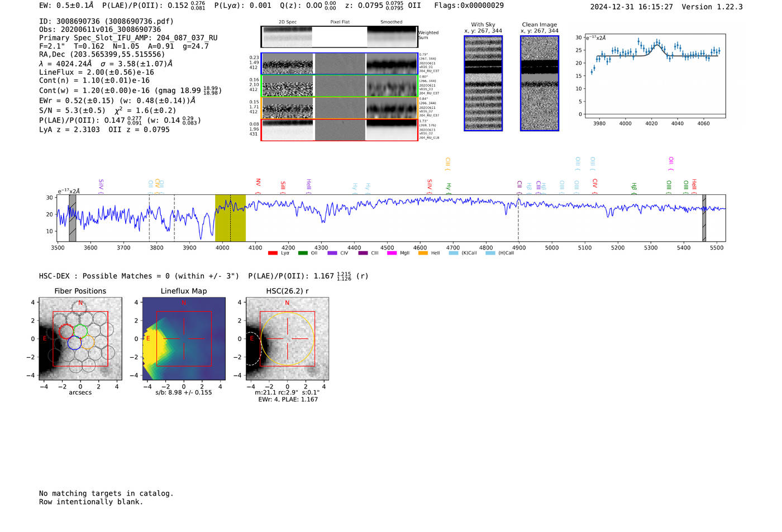The width and height of the screenshot is (782, 532).
Task: Click the Flags:0x00000029 header text
Action: [x=469, y=5]
